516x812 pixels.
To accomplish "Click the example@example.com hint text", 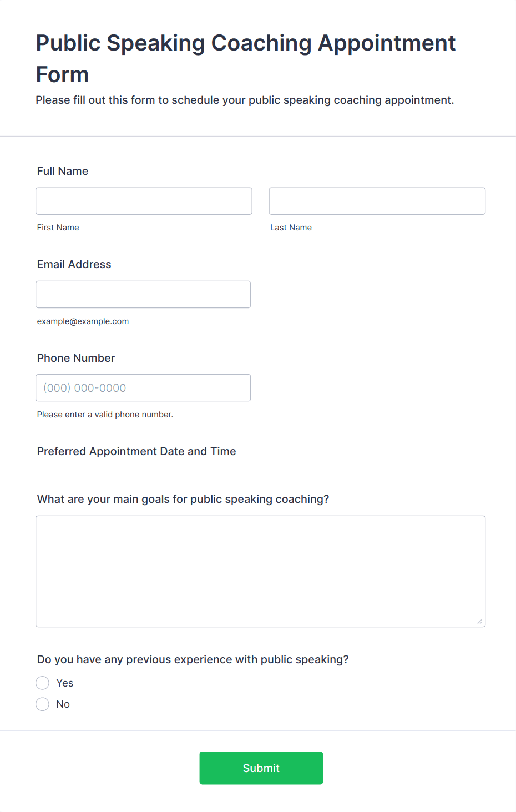I will click(x=83, y=321).
